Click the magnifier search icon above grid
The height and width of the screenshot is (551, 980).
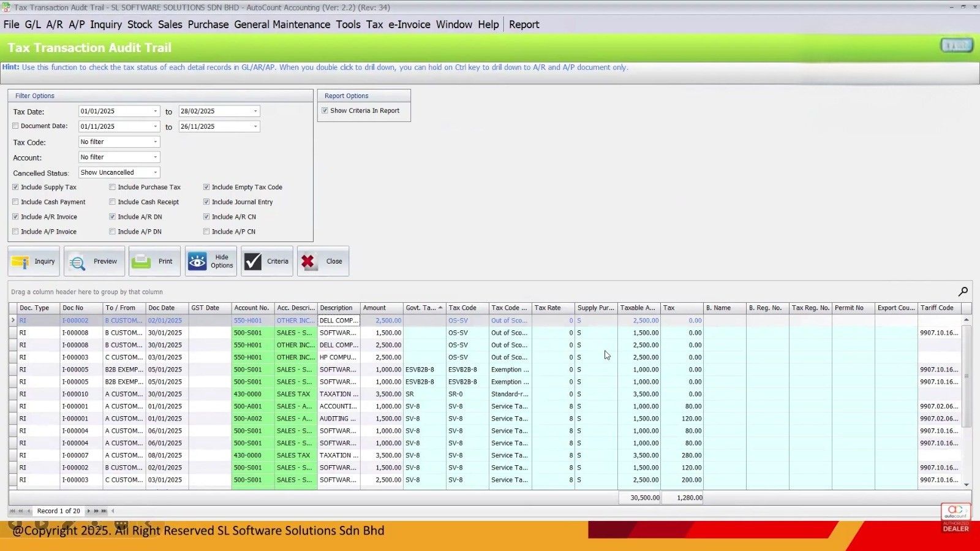[963, 292]
